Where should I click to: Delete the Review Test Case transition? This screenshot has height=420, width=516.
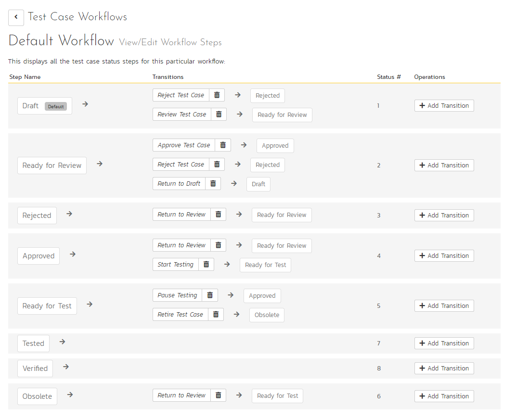[219, 114]
